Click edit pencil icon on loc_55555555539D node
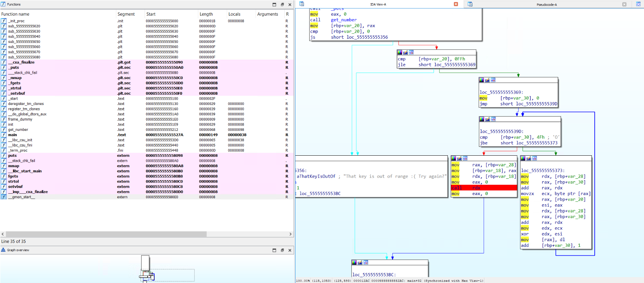Screen dimensions: 644x283 pyautogui.click(x=488, y=119)
